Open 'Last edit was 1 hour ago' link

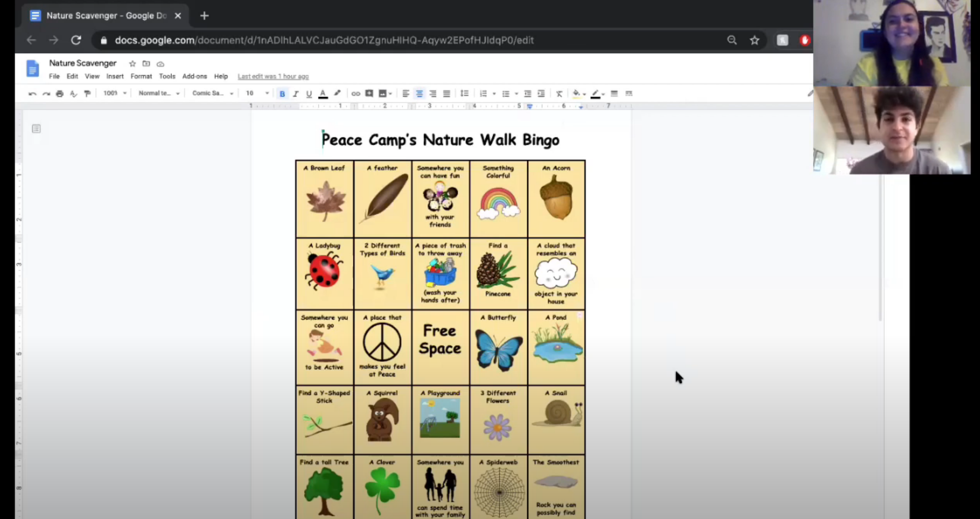pyautogui.click(x=273, y=77)
